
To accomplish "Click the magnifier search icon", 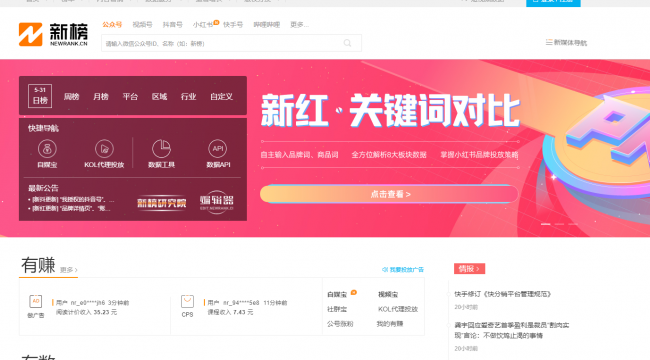I will pos(347,43).
